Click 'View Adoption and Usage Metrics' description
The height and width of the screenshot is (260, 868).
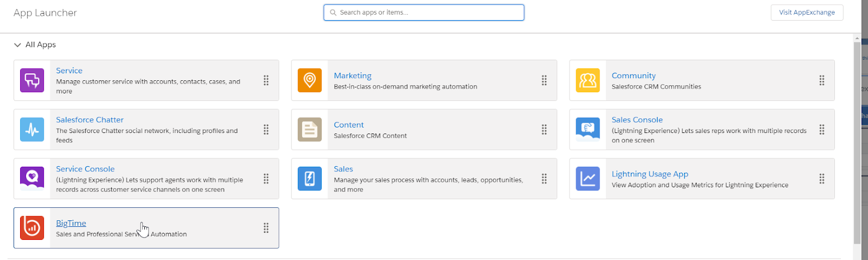click(x=700, y=185)
